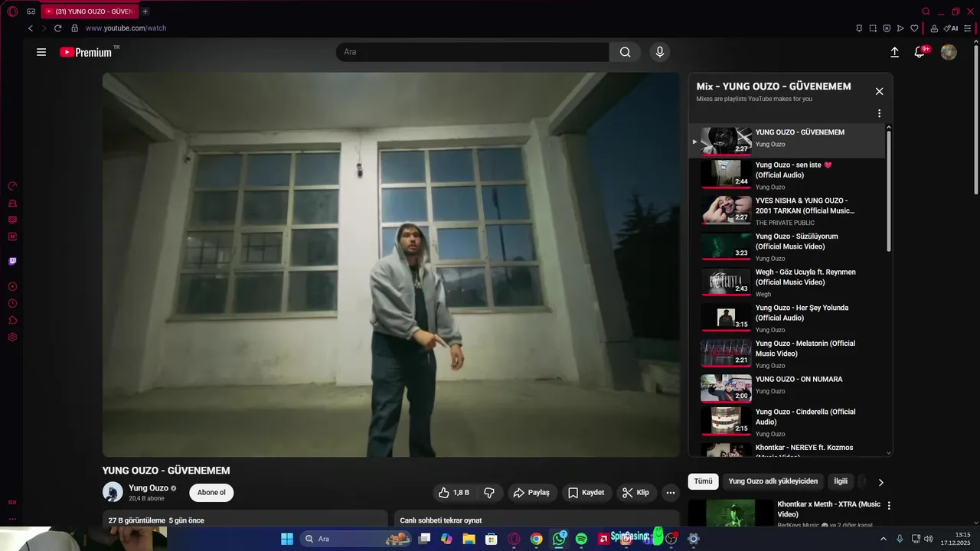Play Wegh - Göz Ucuyla ft. Reynmen
The image size is (980, 551).
tap(786, 283)
